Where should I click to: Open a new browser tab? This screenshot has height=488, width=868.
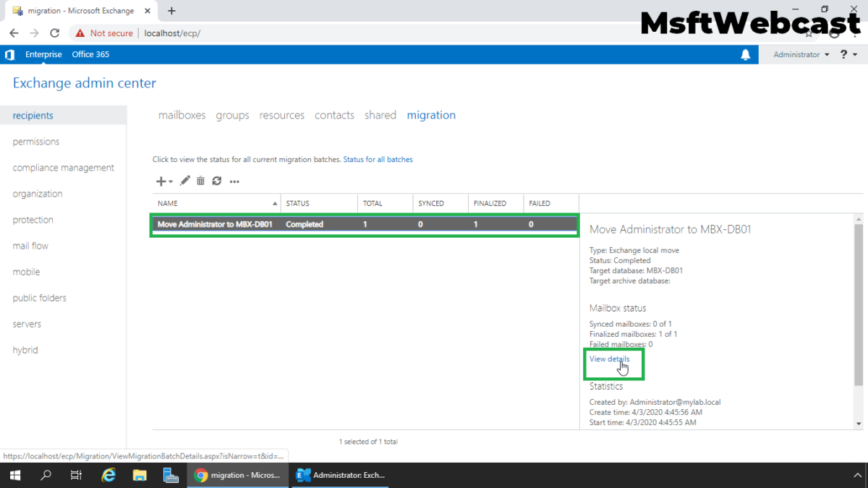171,11
